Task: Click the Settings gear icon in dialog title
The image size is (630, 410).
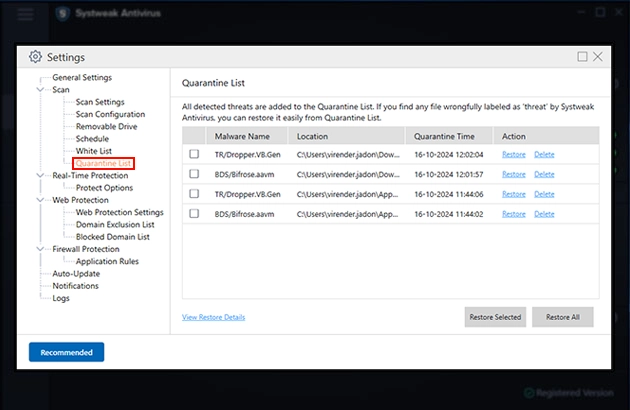Action: point(36,57)
